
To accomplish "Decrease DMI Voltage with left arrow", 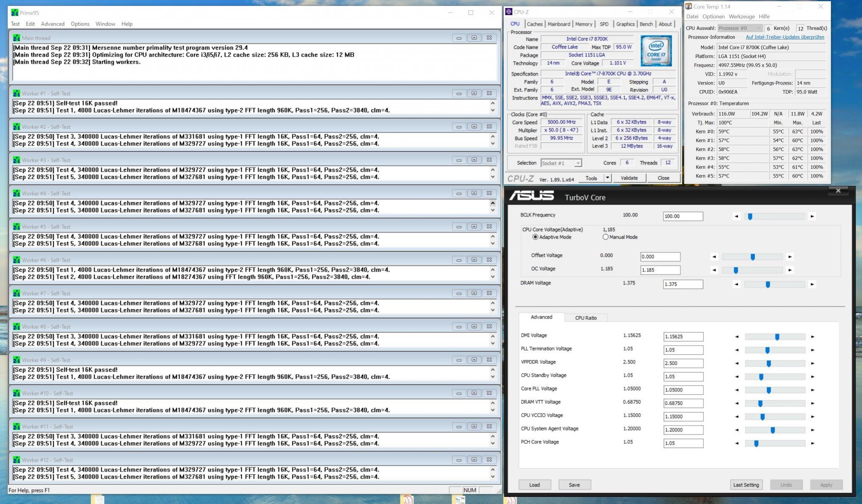I will [737, 337].
